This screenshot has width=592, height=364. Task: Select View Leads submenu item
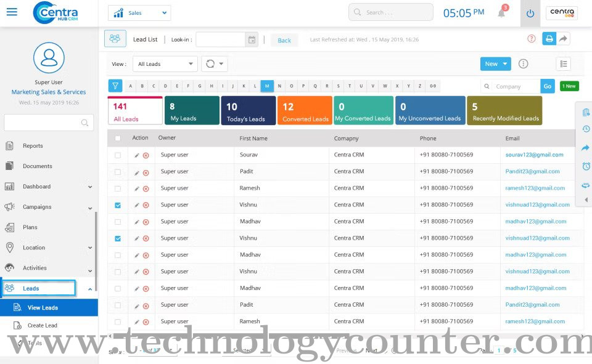click(x=49, y=307)
